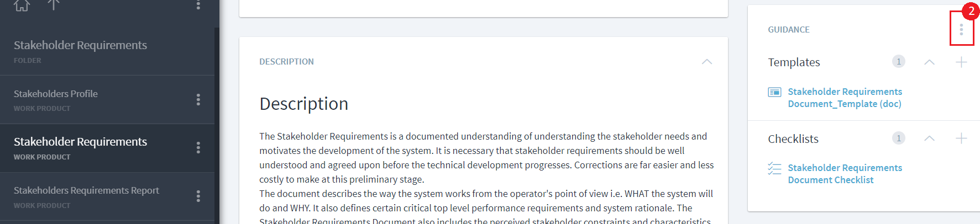Open Stakeholders Profile options menu
The width and height of the screenshot is (980, 224).
[x=198, y=99]
